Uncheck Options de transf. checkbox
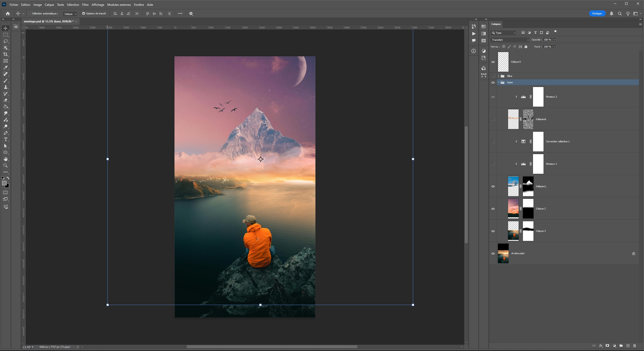644x351 pixels. [84, 14]
